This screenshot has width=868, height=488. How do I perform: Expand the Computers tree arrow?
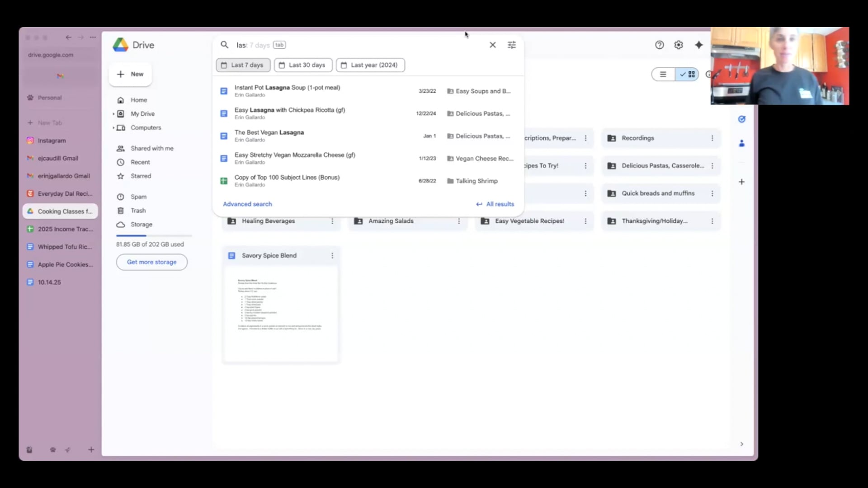113,128
